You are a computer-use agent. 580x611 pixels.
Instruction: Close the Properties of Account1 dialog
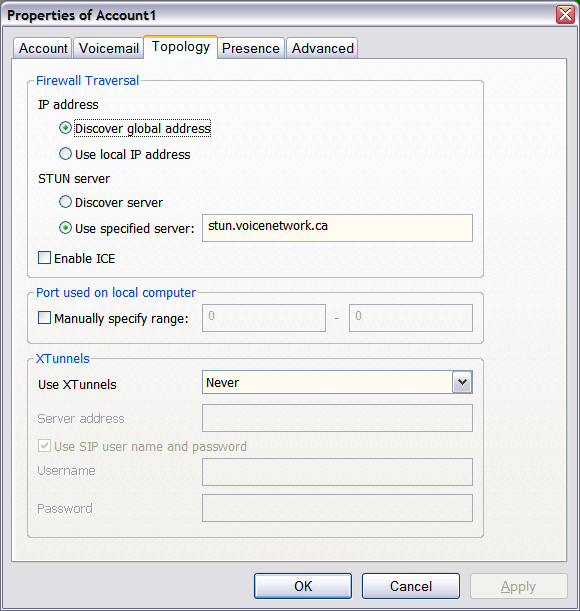pos(565,15)
